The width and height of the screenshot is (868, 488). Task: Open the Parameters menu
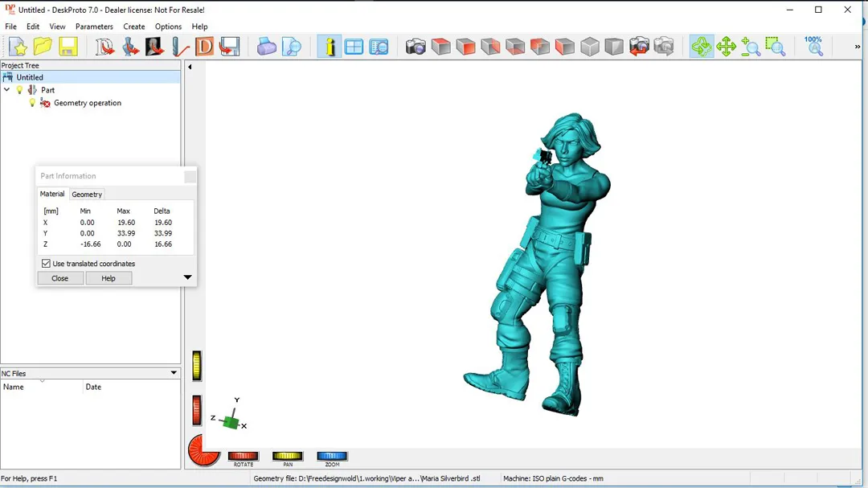click(x=94, y=27)
